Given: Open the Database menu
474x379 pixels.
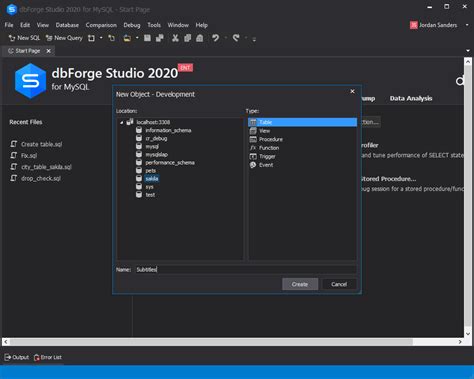Looking at the screenshot, I should tap(67, 25).
